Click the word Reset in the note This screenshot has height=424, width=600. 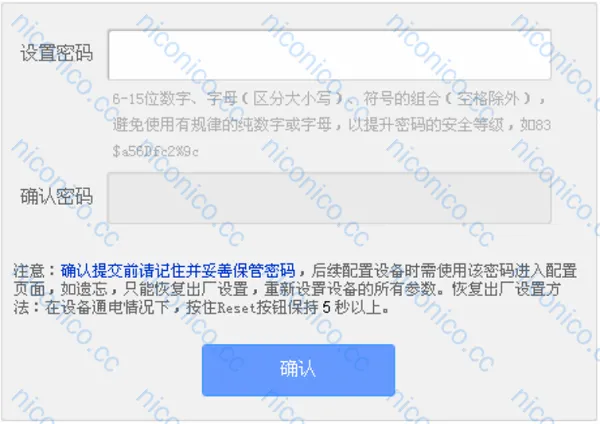[x=236, y=308]
